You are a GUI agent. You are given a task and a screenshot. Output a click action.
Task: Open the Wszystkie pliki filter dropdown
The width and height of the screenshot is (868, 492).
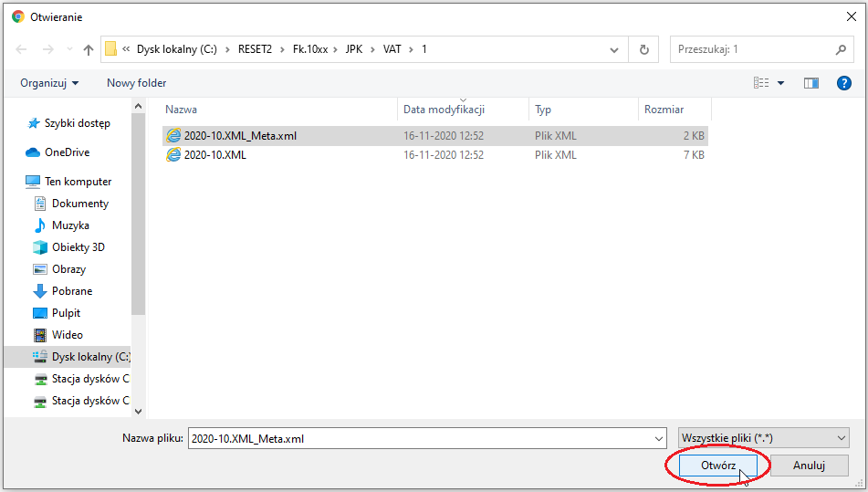tap(763, 438)
